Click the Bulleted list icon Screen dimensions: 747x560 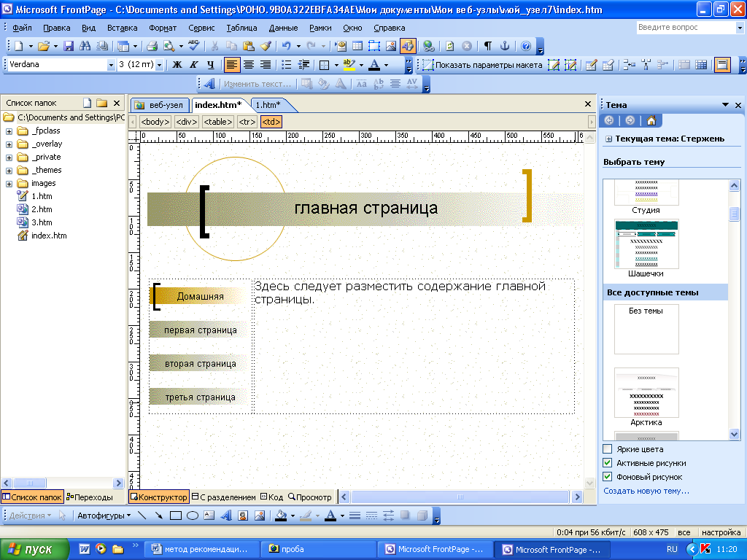(286, 65)
